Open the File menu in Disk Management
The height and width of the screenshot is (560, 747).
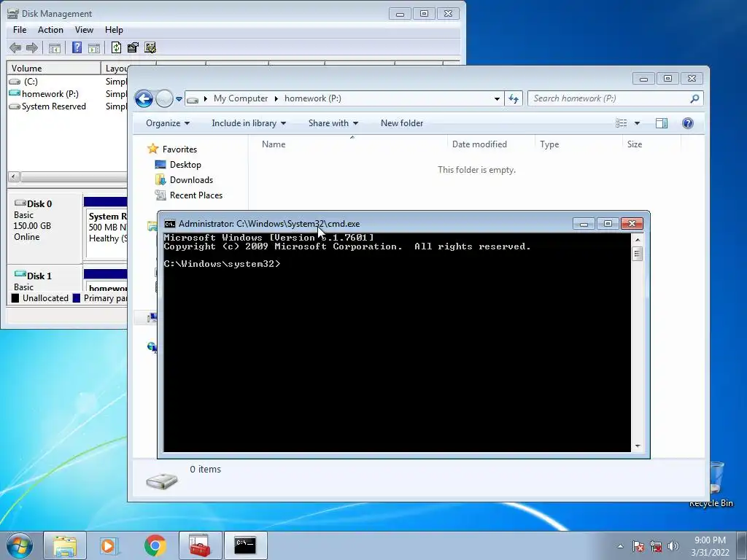click(x=20, y=29)
